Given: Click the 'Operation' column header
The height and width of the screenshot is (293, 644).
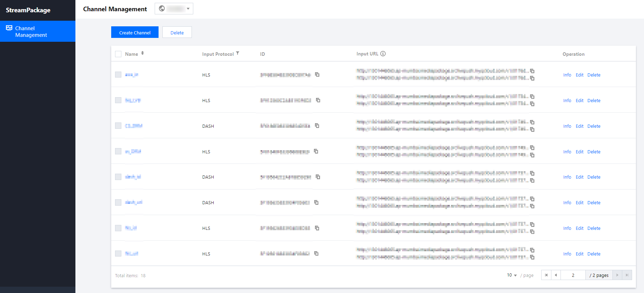Looking at the screenshot, I should pyautogui.click(x=573, y=54).
